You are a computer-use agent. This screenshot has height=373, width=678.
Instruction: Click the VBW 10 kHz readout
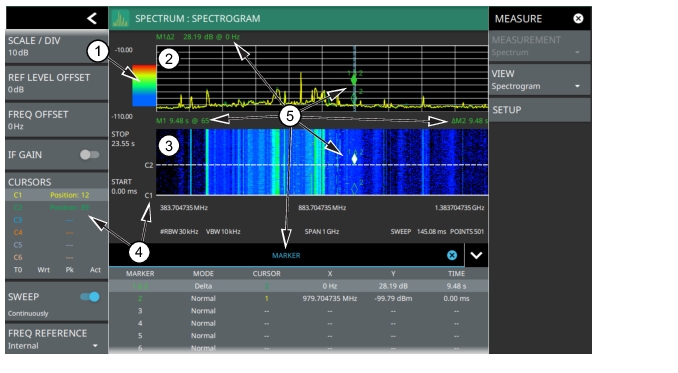coord(223,232)
